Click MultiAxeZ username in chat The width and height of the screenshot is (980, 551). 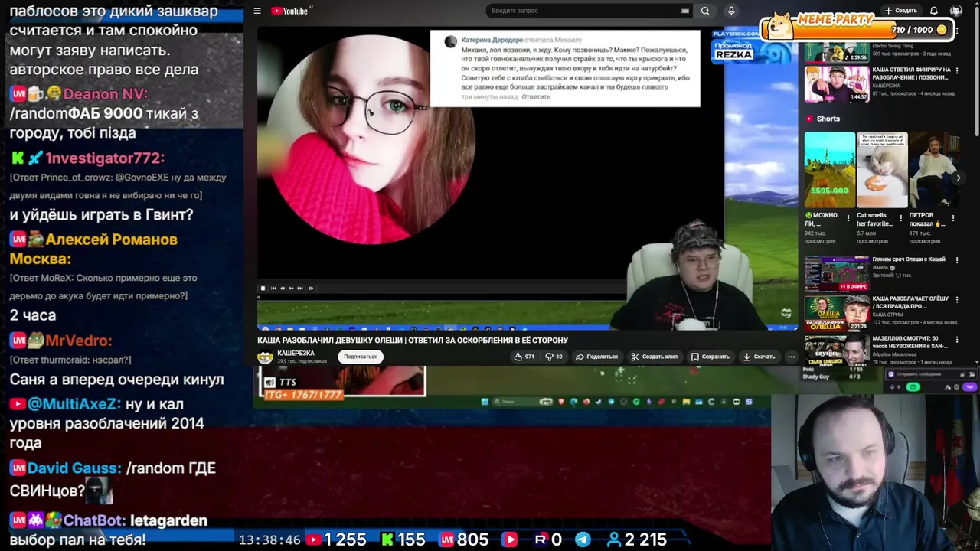[74, 404]
